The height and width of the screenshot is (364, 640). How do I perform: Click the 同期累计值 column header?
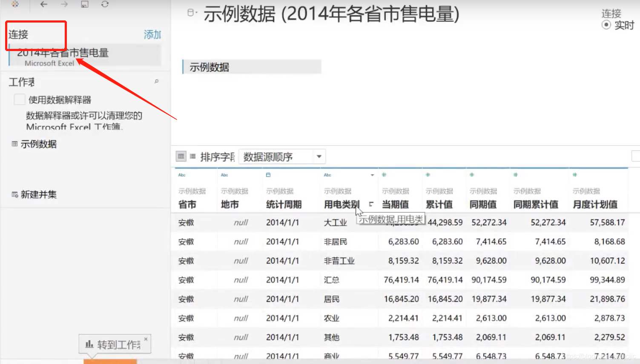536,205
